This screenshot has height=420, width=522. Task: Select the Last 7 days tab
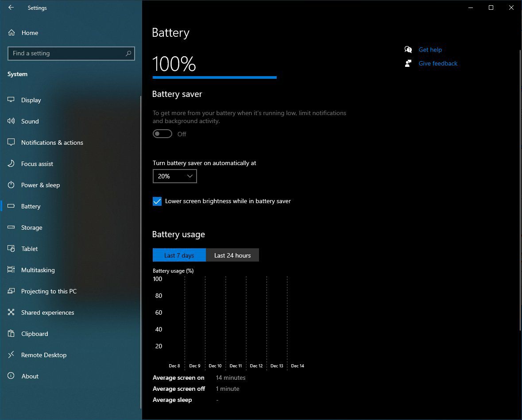click(179, 255)
